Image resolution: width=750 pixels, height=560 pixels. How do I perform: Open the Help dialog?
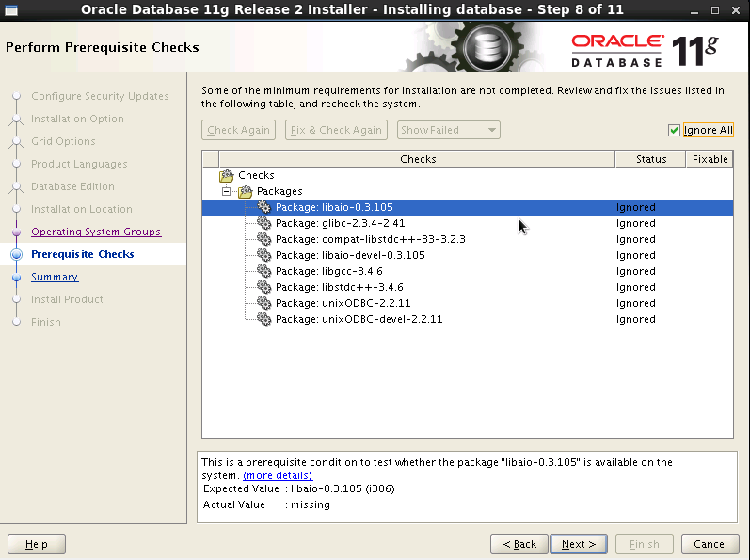coord(37,544)
